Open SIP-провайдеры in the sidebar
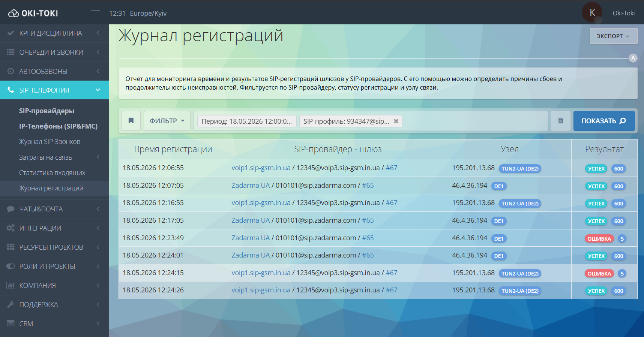Viewport: 644px width, 337px height. pos(47,111)
